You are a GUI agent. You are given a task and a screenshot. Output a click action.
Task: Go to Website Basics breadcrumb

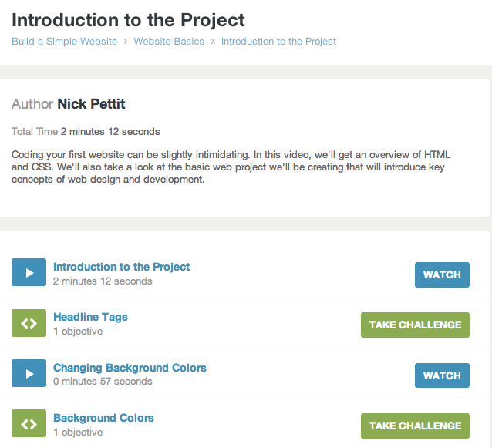pos(169,42)
